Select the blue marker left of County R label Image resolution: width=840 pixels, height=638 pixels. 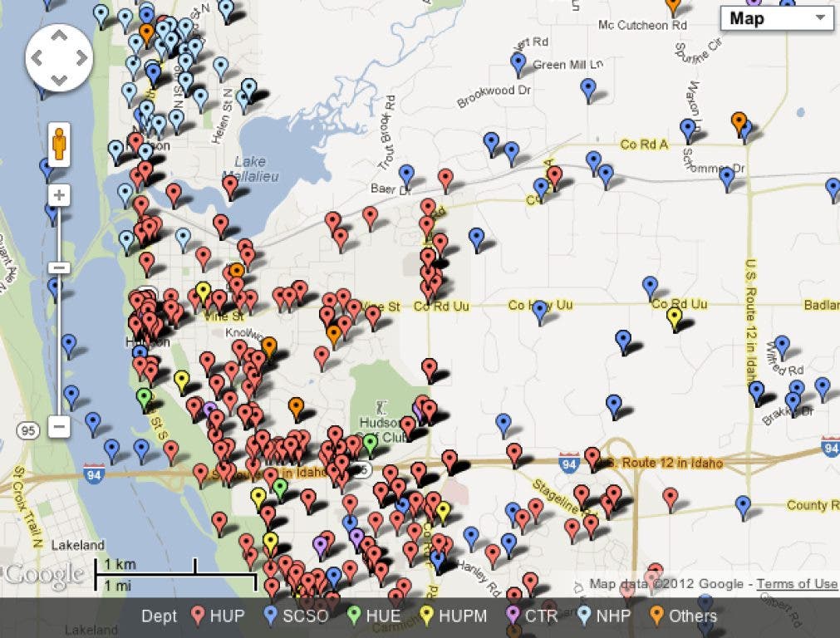click(x=743, y=506)
